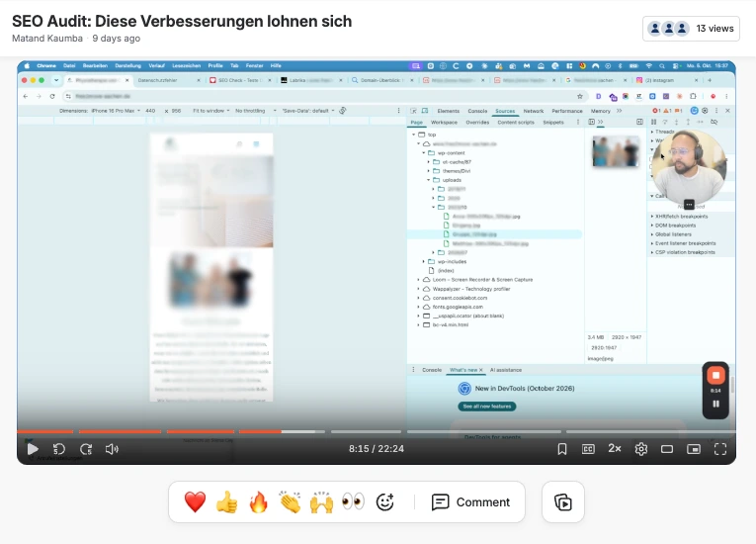Select the Performance tab in DevTools
The width and height of the screenshot is (756, 544).
click(x=567, y=111)
